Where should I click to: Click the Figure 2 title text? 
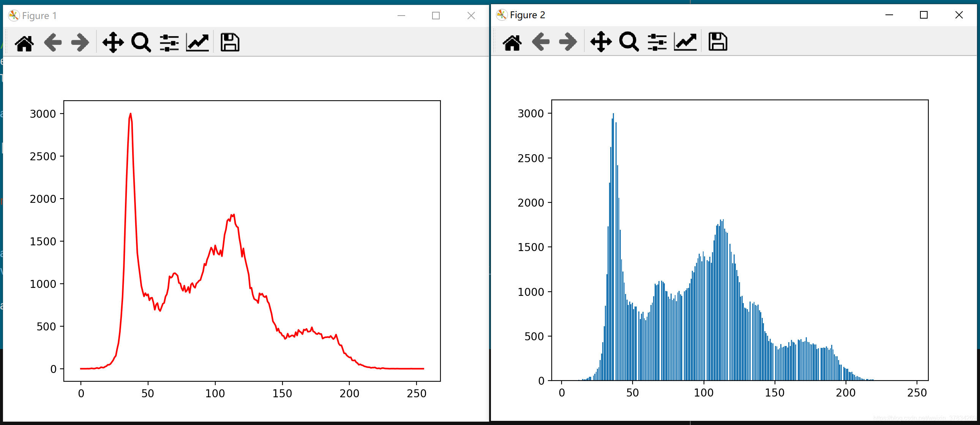(x=528, y=15)
